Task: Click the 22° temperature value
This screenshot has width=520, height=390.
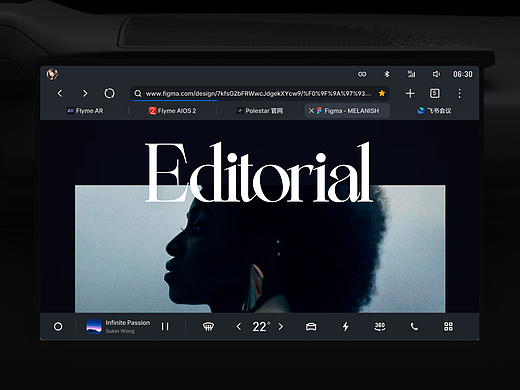Action: pos(261,327)
